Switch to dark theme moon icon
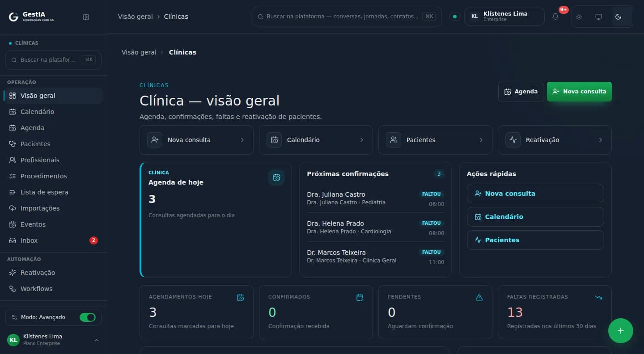 [x=619, y=17]
